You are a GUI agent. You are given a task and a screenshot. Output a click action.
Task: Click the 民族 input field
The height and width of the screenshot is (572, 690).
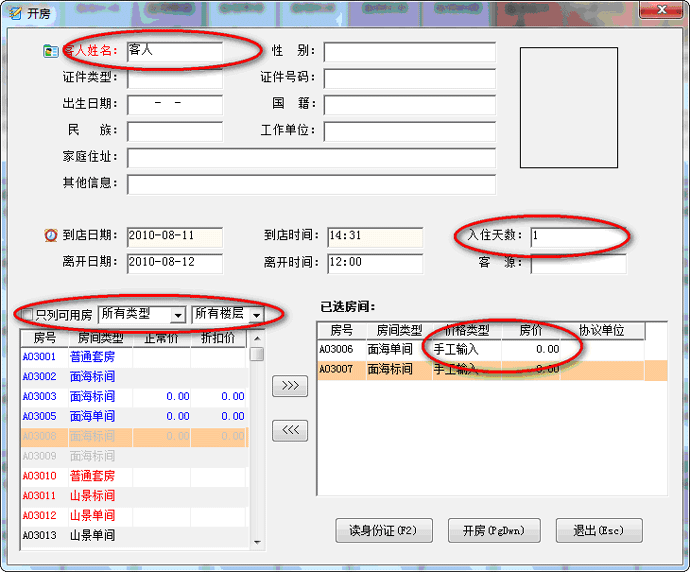175,131
